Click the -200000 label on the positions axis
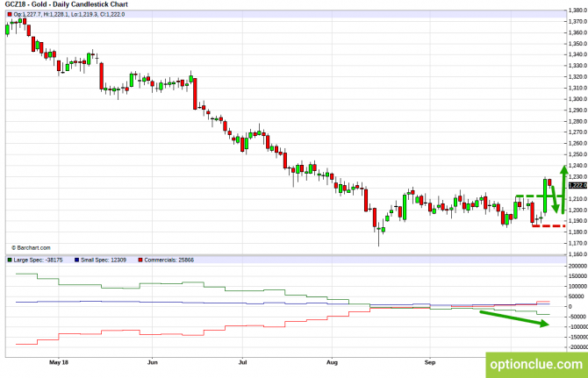The image size is (588, 378). pos(577,347)
